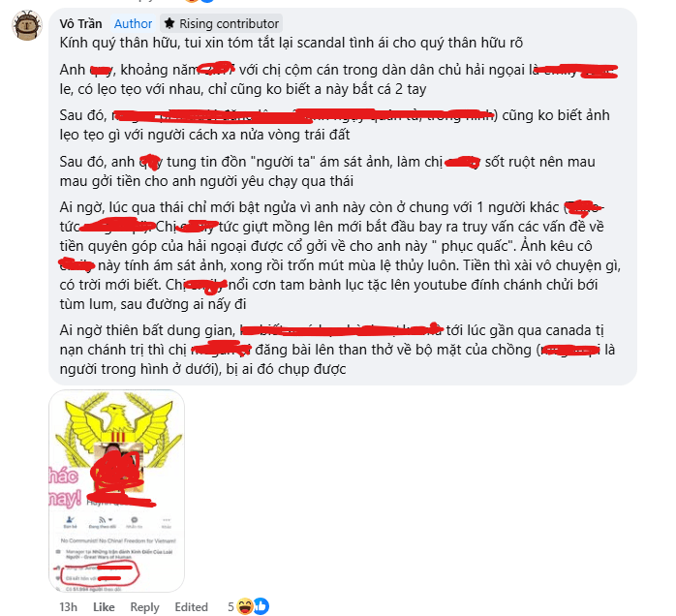676x616 pixels.
Task: Open the 13h timestamp link
Action: point(68,607)
